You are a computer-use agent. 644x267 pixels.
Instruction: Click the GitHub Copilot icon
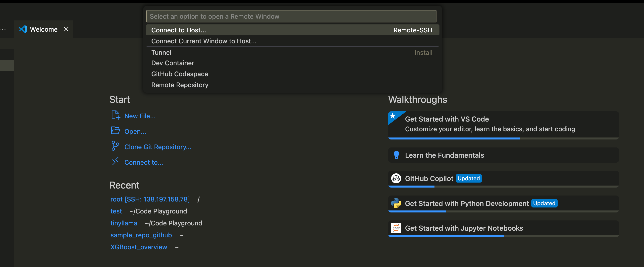396,178
